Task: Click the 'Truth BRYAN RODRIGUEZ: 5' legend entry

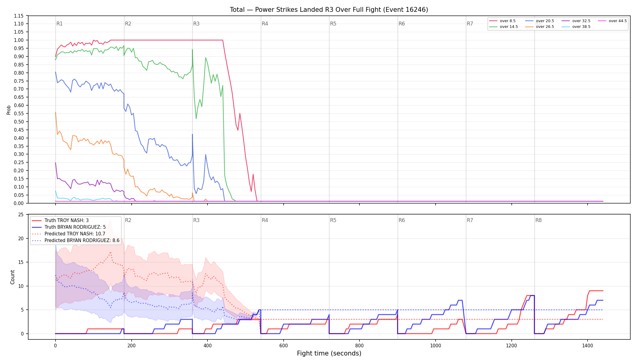Action: pos(69,227)
